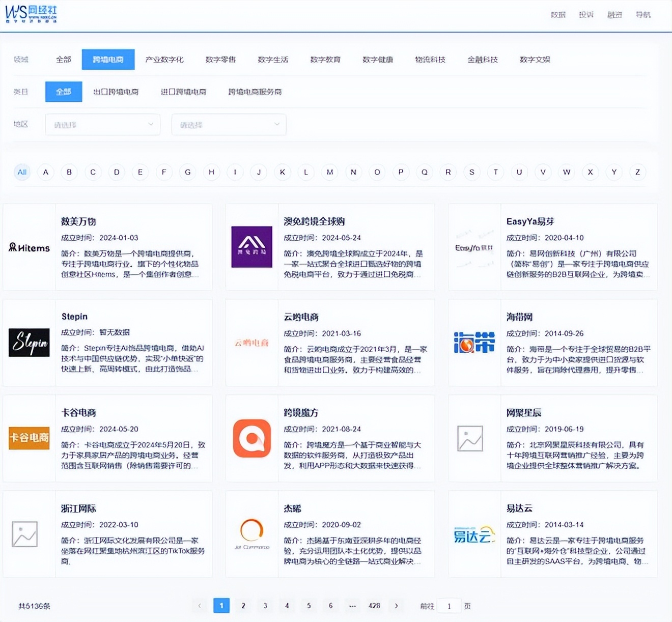
Task: Open the orange 卡谷电商 logo
Action: [29, 438]
